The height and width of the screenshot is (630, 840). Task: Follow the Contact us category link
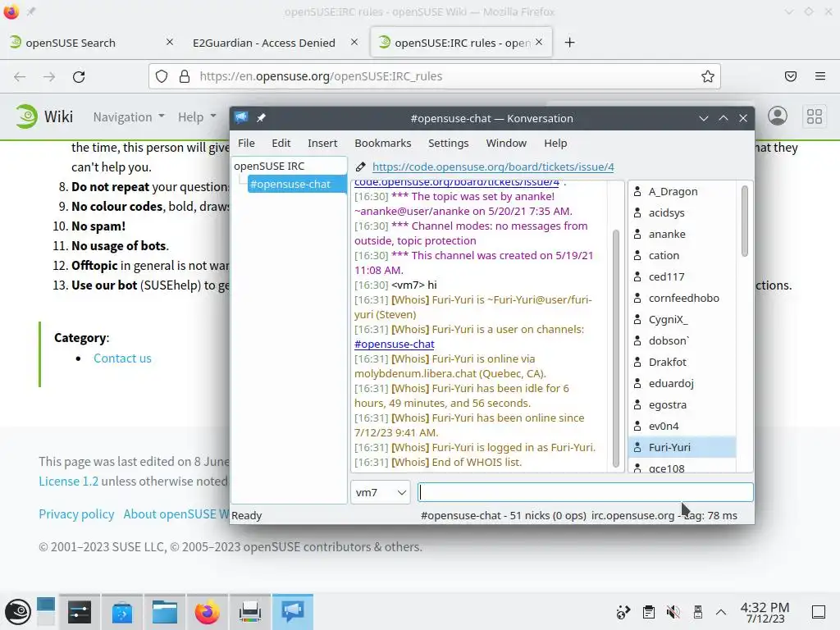click(123, 358)
